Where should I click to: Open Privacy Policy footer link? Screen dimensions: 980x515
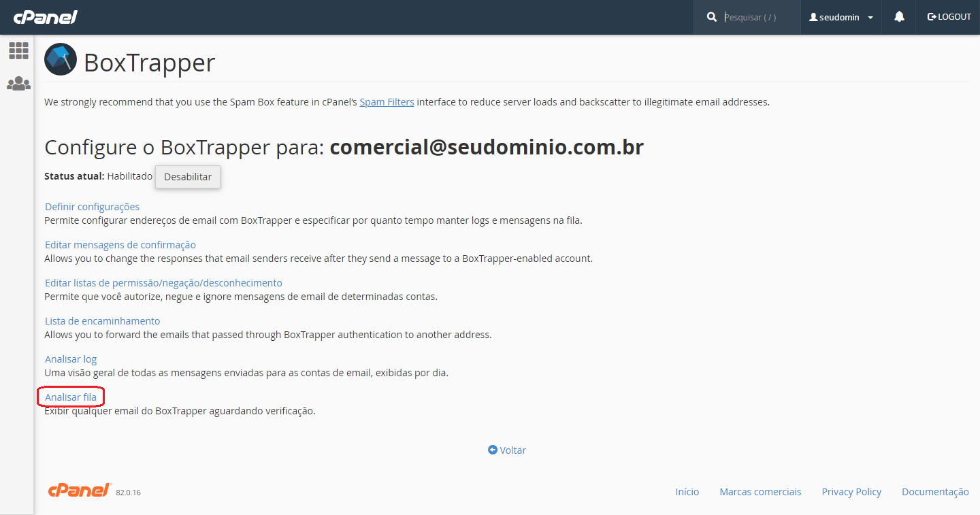[x=851, y=492]
